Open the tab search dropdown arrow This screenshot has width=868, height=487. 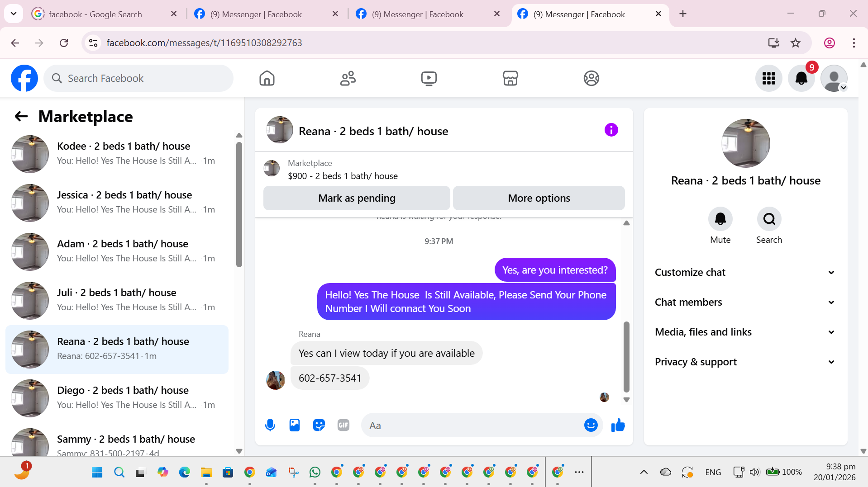pos(14,14)
